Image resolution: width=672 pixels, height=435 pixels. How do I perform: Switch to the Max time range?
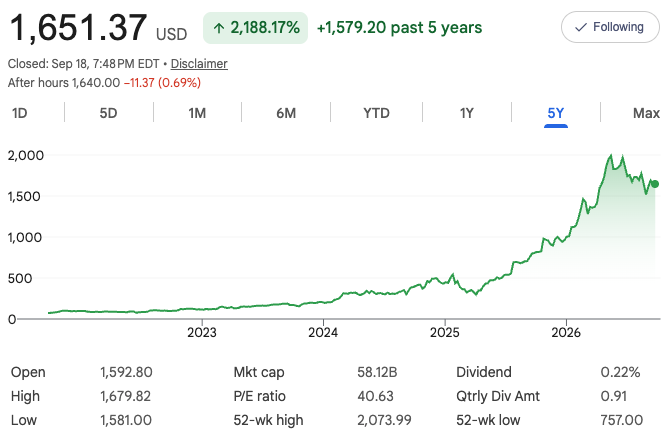[646, 113]
